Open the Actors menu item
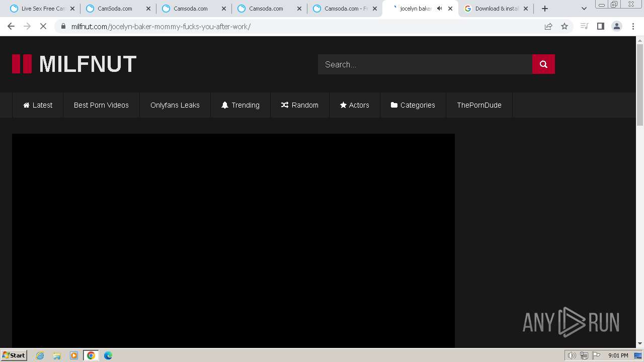 pos(355,105)
